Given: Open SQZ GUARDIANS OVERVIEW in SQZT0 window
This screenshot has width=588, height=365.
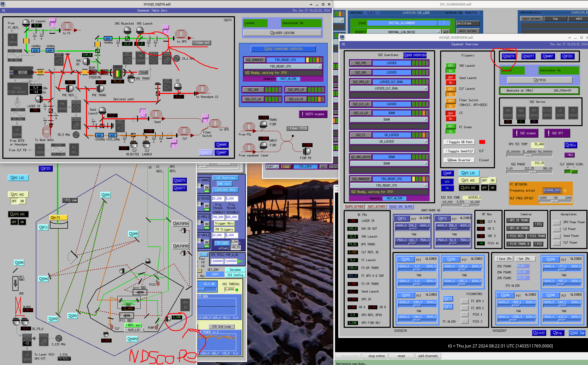Looking at the screenshot, I should (283, 49).
